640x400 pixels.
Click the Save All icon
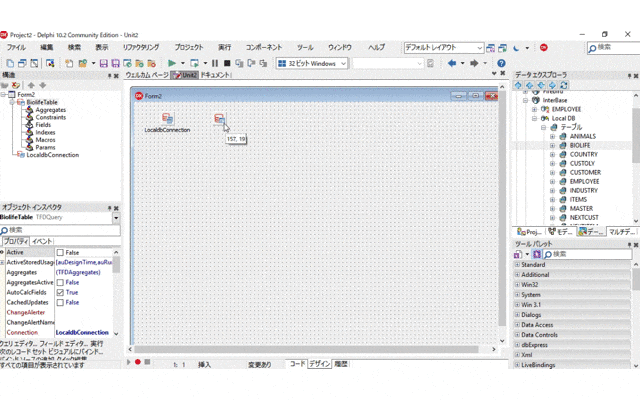pos(116,63)
